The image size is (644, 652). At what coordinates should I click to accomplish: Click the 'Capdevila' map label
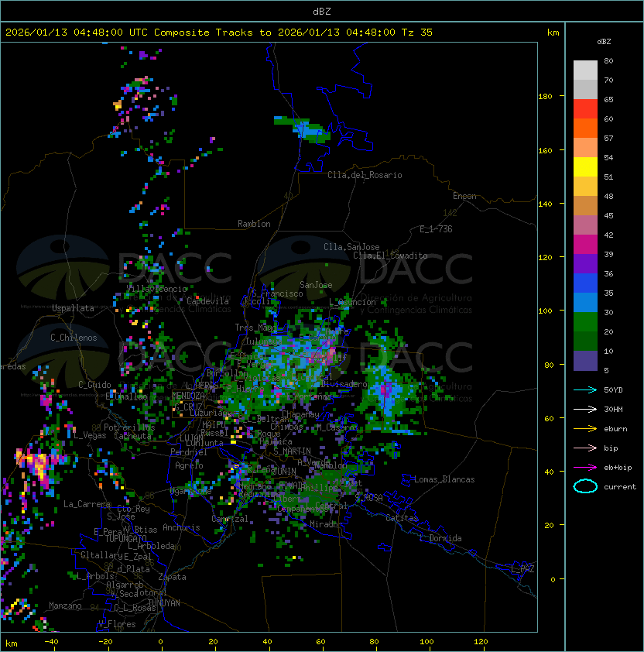pos(207,300)
